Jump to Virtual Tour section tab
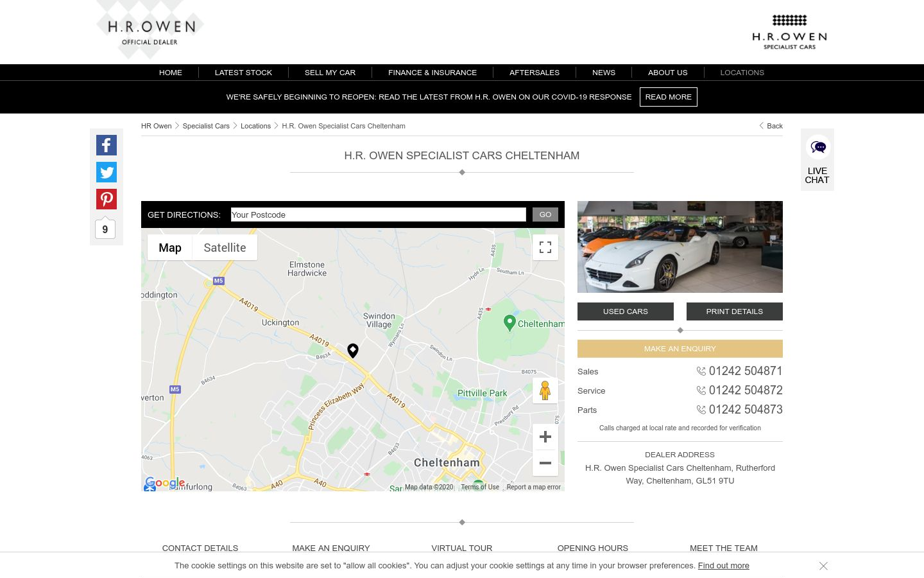This screenshot has width=924, height=578. click(462, 548)
